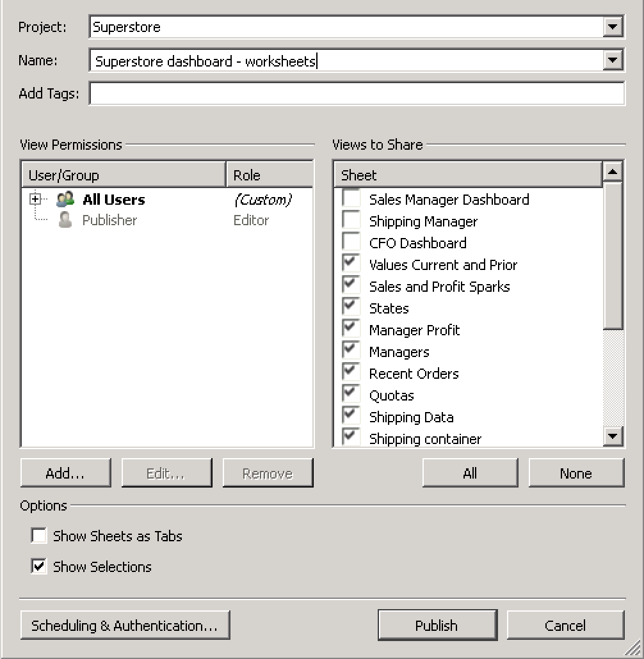This screenshot has height=659, width=644.
Task: Deselect all sheets with the None button
Action: coord(576,473)
